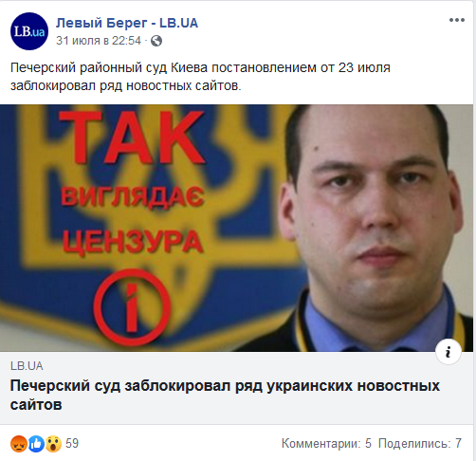Click the LB.UA source domain label
This screenshot has width=476, height=461.
(x=27, y=366)
